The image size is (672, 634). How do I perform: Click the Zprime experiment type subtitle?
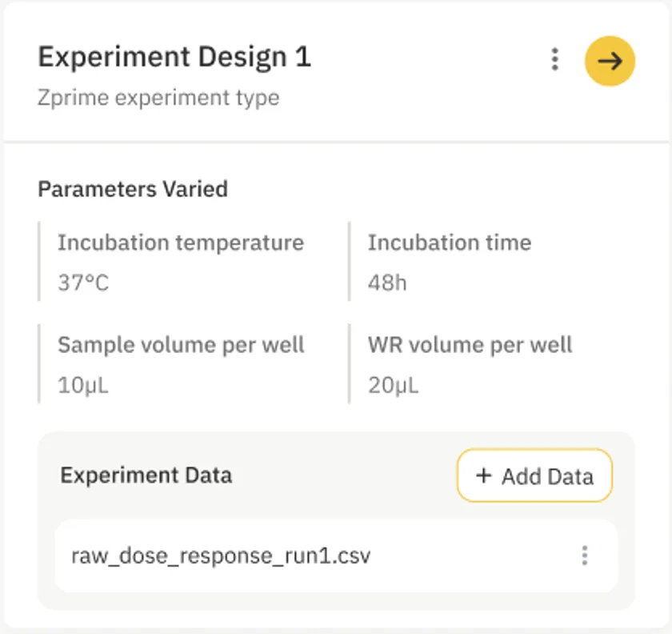point(158,98)
